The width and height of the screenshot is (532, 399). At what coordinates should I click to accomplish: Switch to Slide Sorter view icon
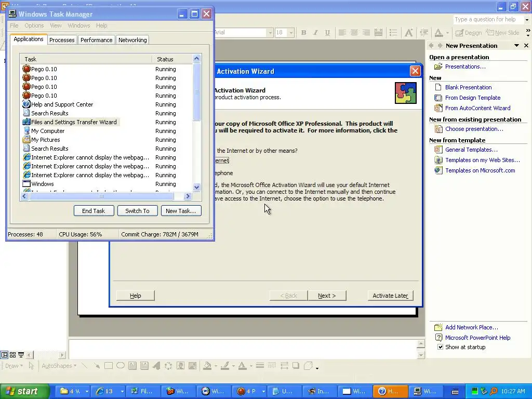[x=12, y=355]
